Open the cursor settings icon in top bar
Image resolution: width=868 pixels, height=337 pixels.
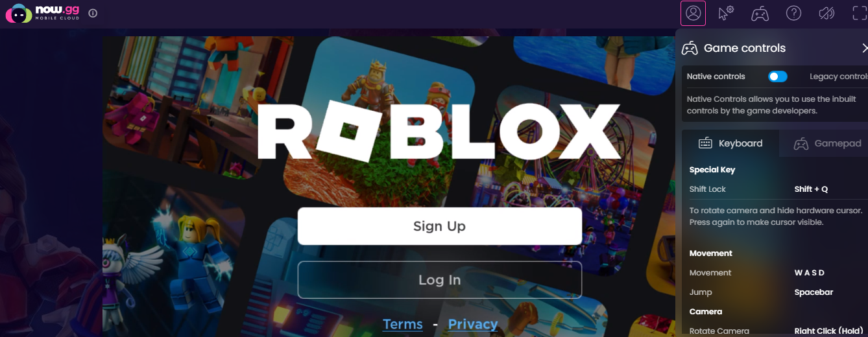click(726, 13)
